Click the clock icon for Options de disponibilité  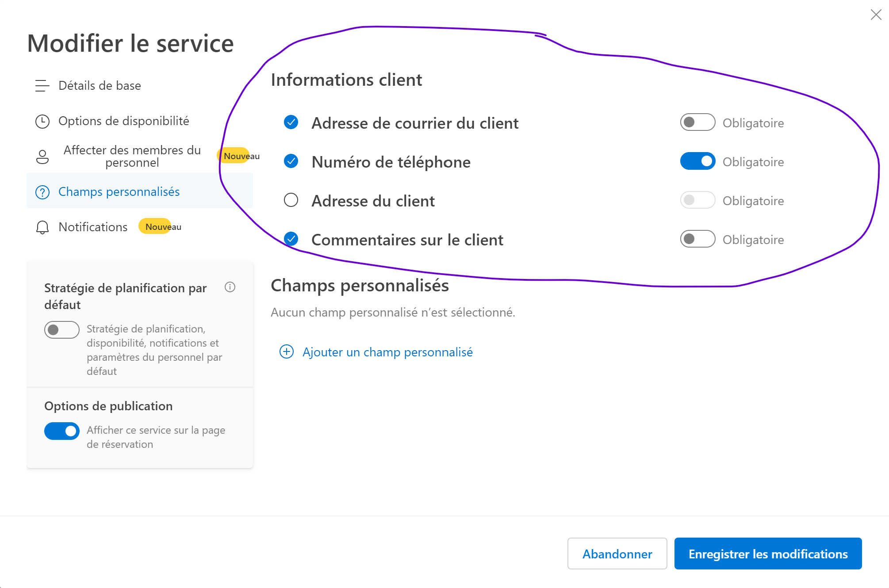[x=42, y=121]
